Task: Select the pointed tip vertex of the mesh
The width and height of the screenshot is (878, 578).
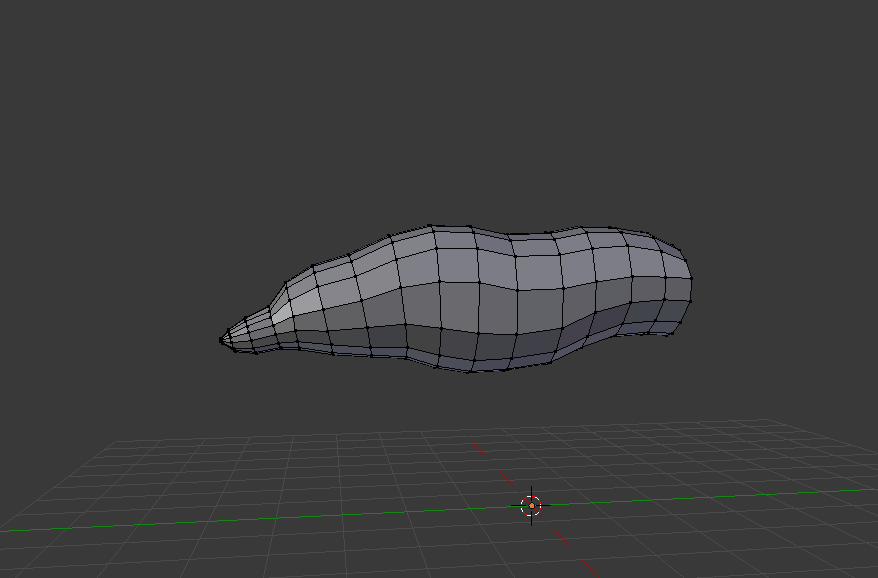Action: coord(222,340)
